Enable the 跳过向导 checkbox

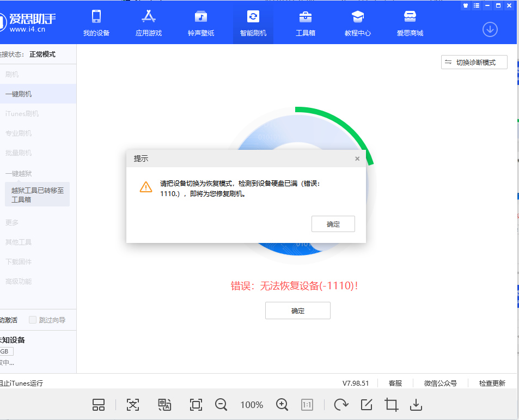[x=33, y=320]
